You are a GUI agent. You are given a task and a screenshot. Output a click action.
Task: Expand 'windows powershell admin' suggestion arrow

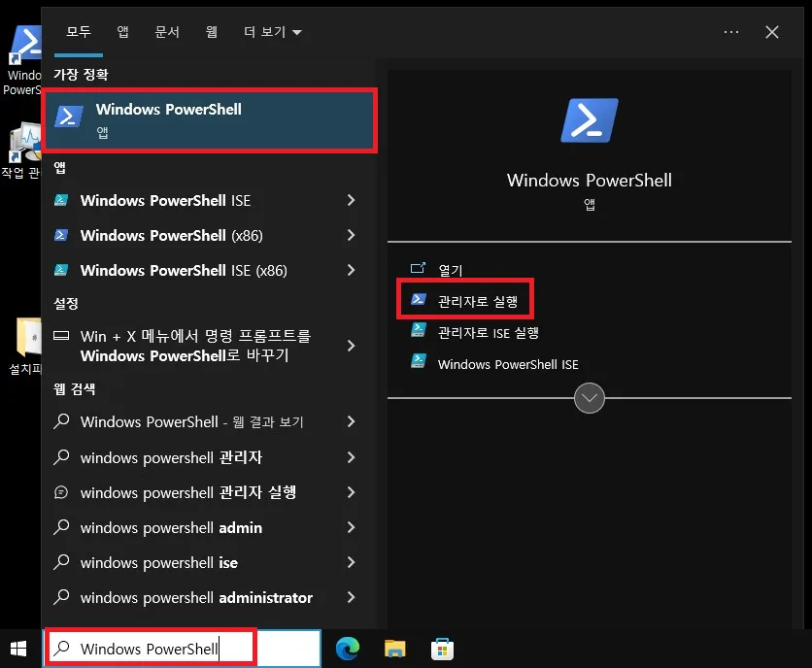[351, 527]
